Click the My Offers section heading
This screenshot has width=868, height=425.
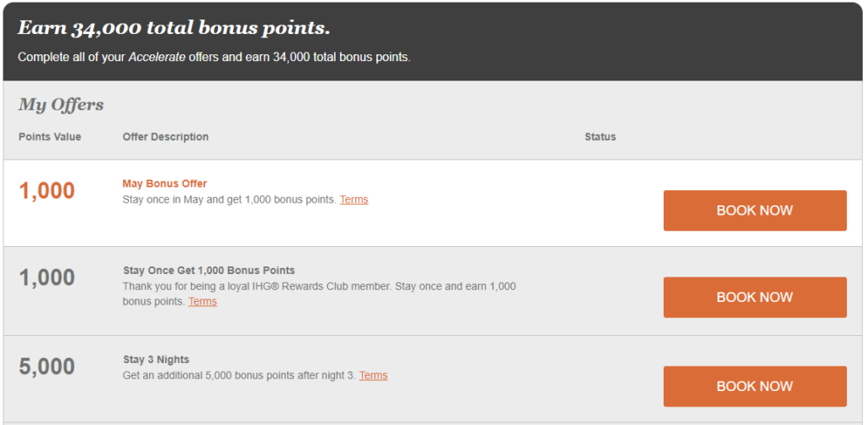tap(61, 105)
